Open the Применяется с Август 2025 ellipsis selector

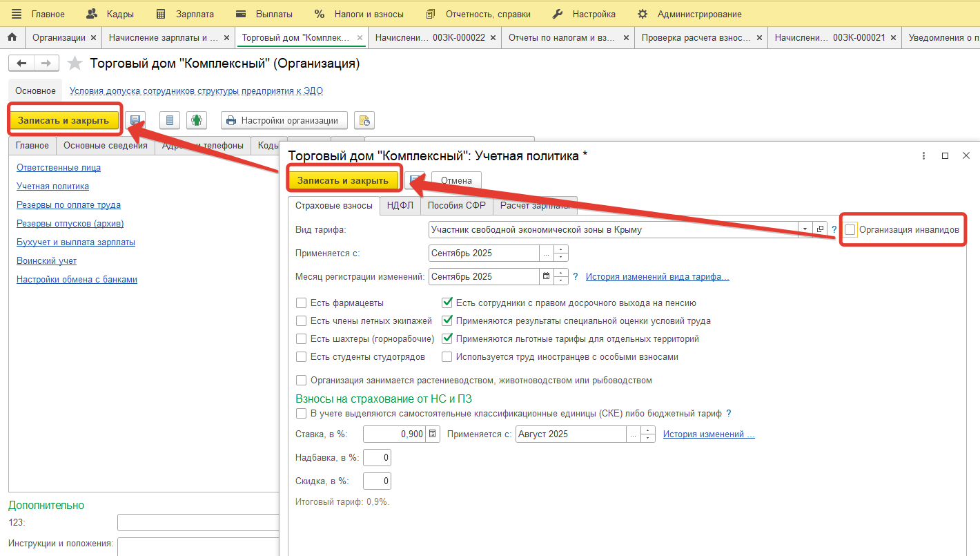pyautogui.click(x=634, y=434)
